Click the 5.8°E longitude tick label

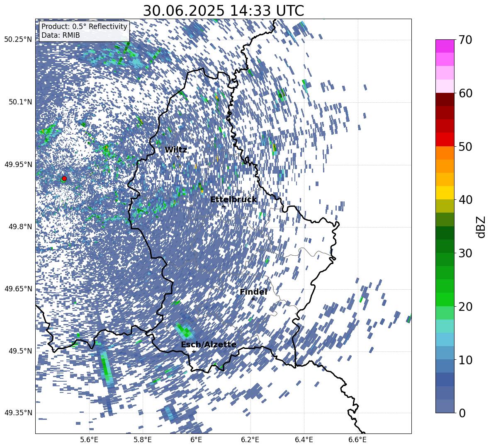[x=143, y=440]
